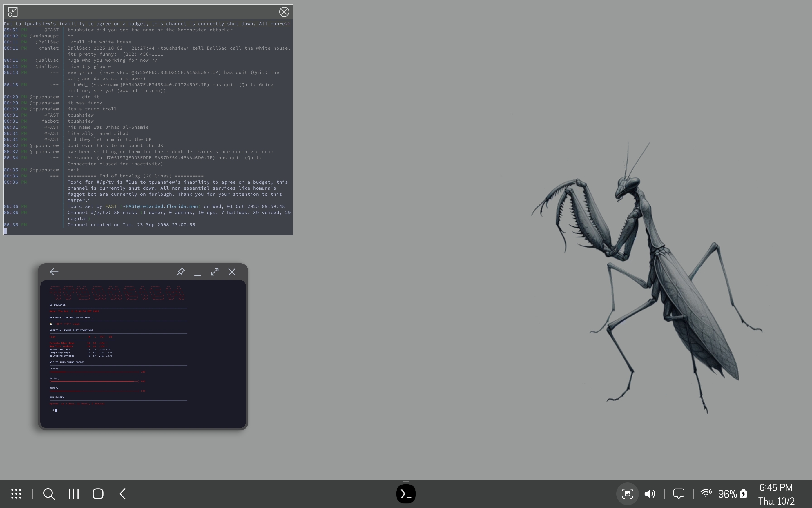Open the notifications chat bubble icon
Screen dimensions: 812x508
[x=679, y=494]
